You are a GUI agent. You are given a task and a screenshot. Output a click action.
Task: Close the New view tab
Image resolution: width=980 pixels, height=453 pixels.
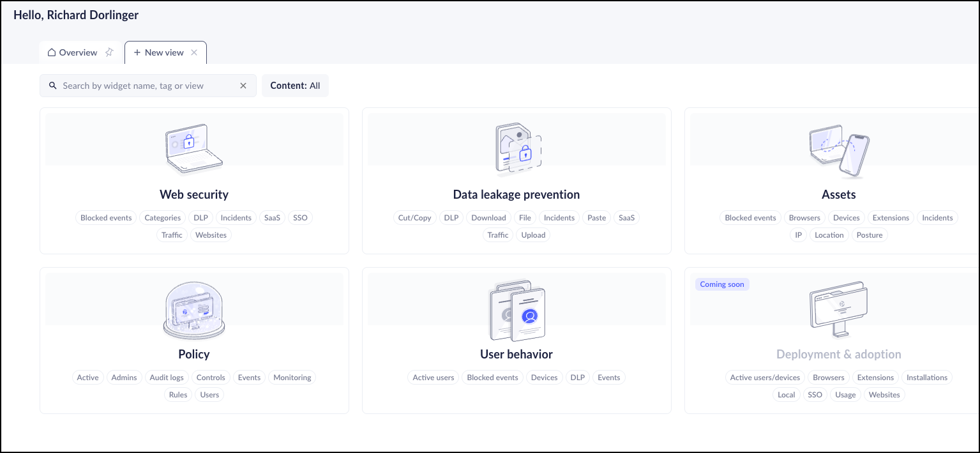point(194,52)
